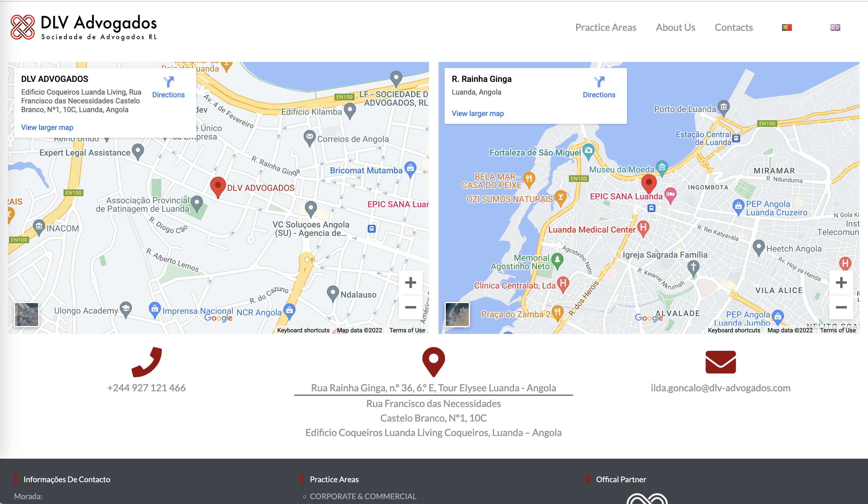The height and width of the screenshot is (504, 868).
Task: Open View larger map for DLV ADVOGADOS
Action: click(x=47, y=127)
